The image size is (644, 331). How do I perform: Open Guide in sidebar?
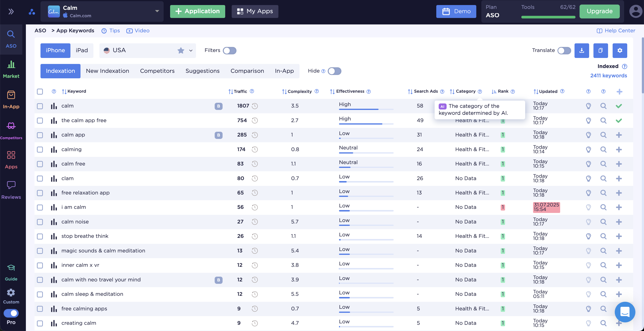click(x=11, y=273)
